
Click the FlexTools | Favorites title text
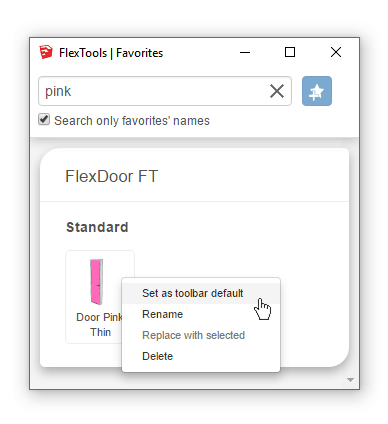pyautogui.click(x=111, y=53)
